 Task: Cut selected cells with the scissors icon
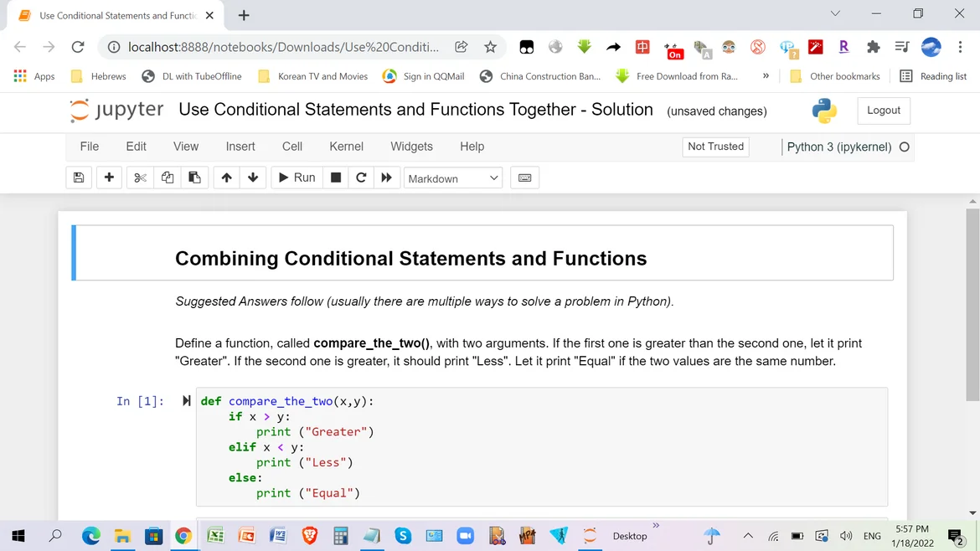[x=140, y=178]
